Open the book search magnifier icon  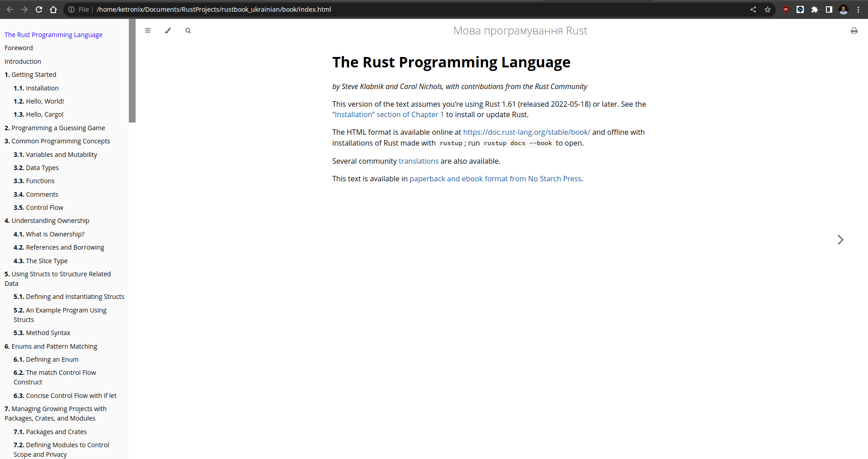pos(188,31)
